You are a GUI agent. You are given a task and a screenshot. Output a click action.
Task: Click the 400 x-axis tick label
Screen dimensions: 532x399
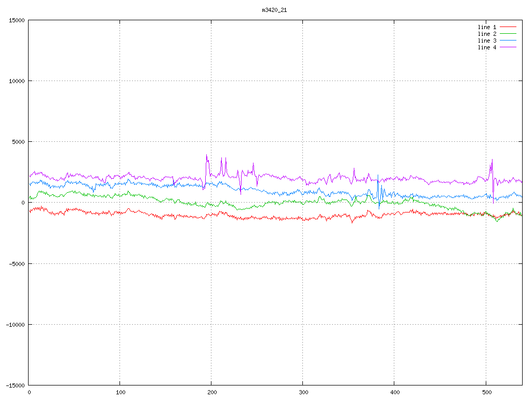point(394,392)
